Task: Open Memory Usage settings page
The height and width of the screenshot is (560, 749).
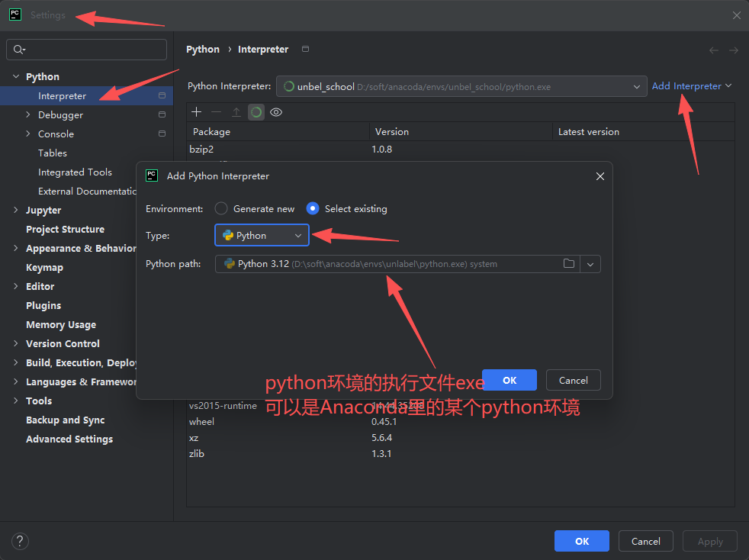Action: [x=61, y=325]
